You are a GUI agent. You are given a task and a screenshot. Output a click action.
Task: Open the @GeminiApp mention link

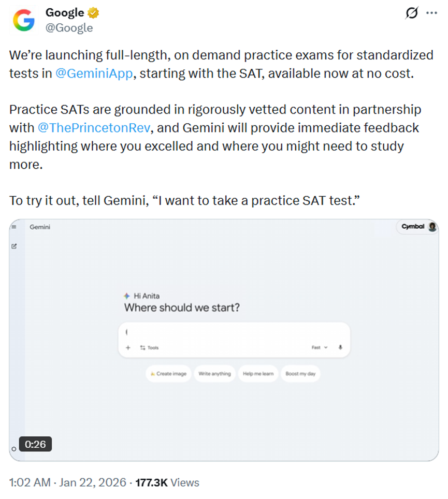95,73
